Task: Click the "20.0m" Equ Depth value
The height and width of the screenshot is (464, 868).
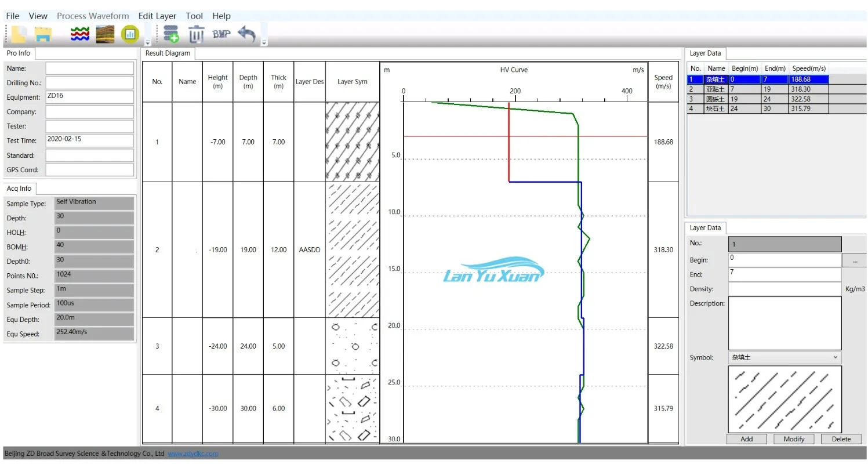Action: click(x=94, y=319)
